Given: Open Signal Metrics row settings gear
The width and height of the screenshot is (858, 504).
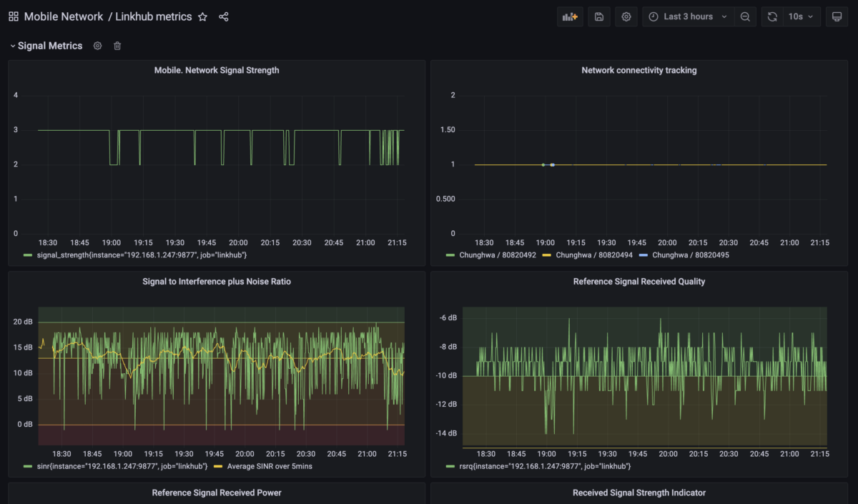Looking at the screenshot, I should (98, 46).
